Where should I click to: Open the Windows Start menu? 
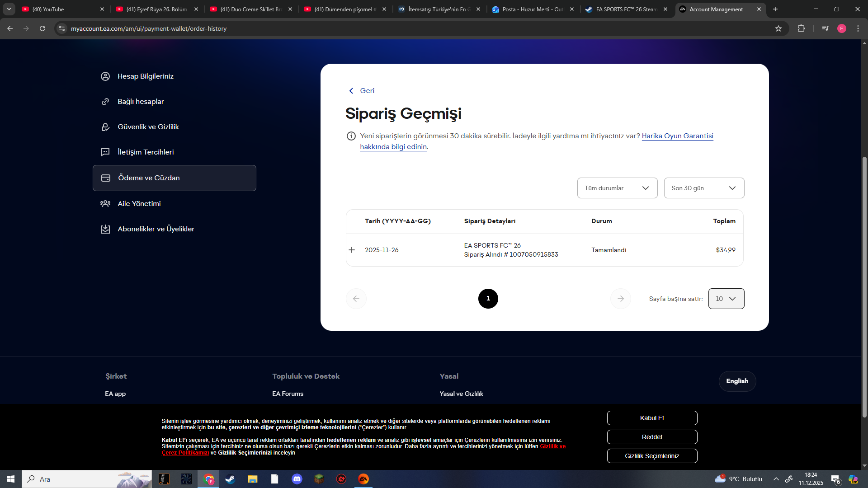tap(11, 479)
